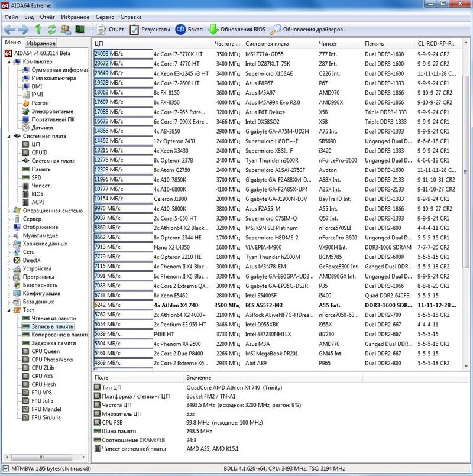Open the Безопасность shield icon item
The height and width of the screenshot is (476, 473).
click(17, 285)
